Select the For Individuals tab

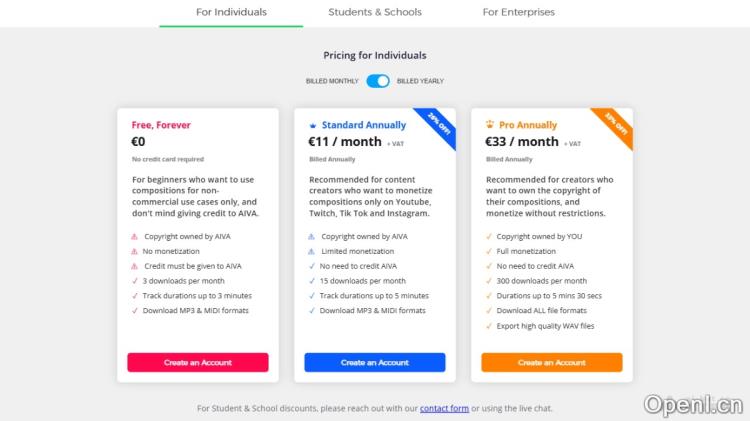click(231, 12)
